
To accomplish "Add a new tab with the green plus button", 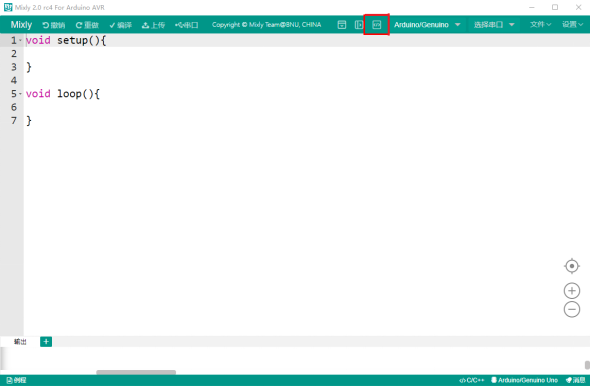I will (46, 342).
